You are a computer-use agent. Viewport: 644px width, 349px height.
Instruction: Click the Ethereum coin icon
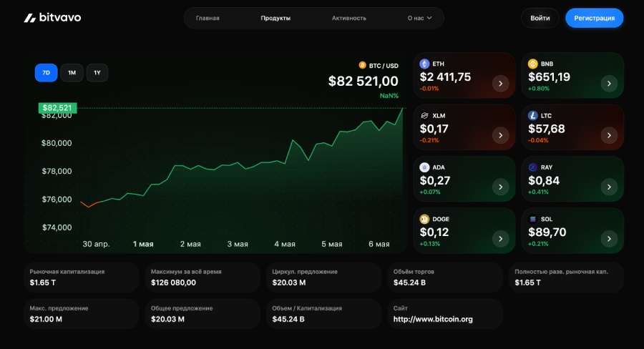424,64
